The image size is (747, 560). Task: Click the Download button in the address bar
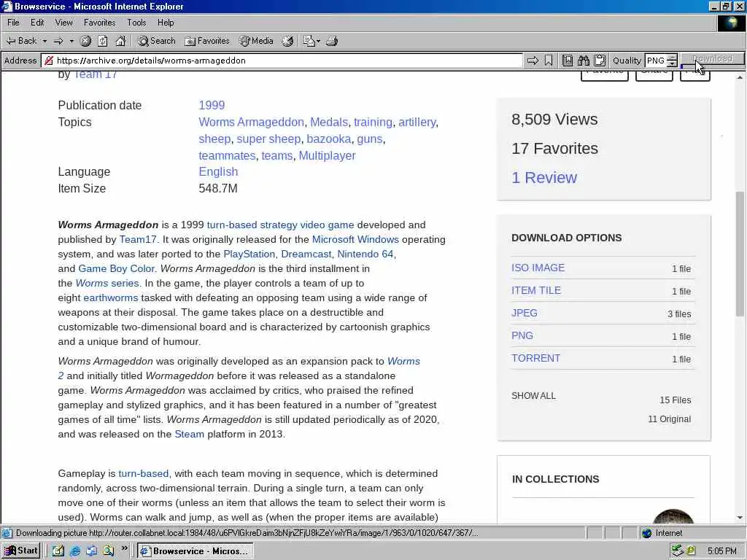pos(712,58)
